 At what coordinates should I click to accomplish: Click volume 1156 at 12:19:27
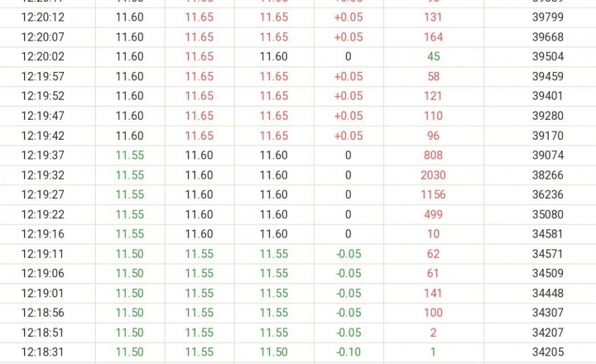click(433, 194)
